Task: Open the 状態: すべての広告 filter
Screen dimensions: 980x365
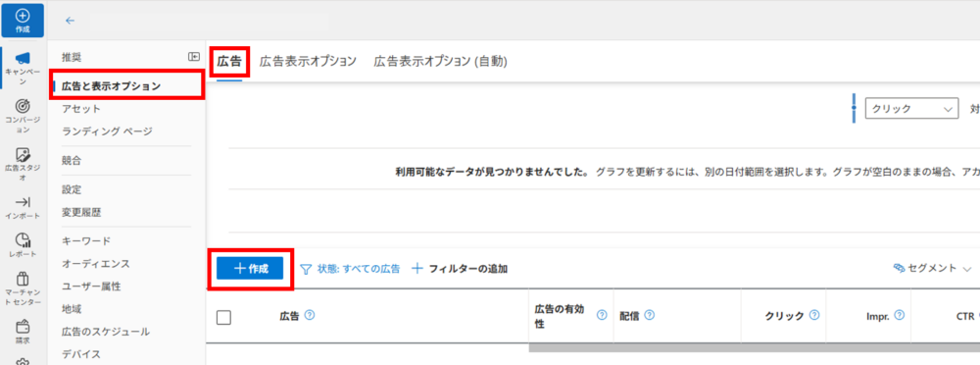Action: coord(350,269)
